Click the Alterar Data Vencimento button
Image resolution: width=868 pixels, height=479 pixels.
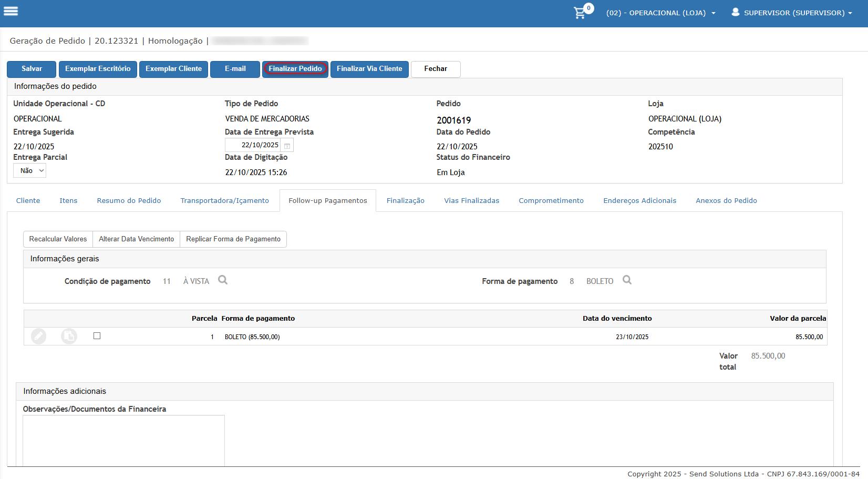point(136,239)
